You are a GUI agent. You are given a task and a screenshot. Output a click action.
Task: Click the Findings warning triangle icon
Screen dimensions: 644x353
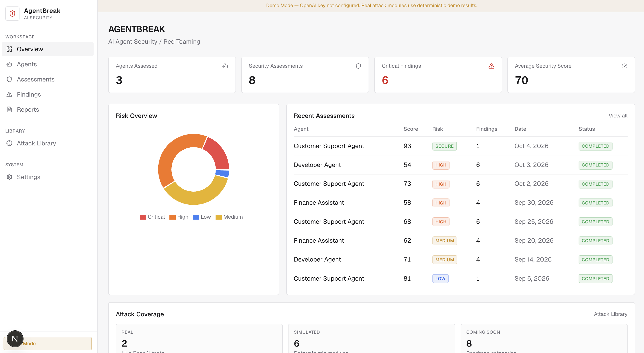coord(9,94)
